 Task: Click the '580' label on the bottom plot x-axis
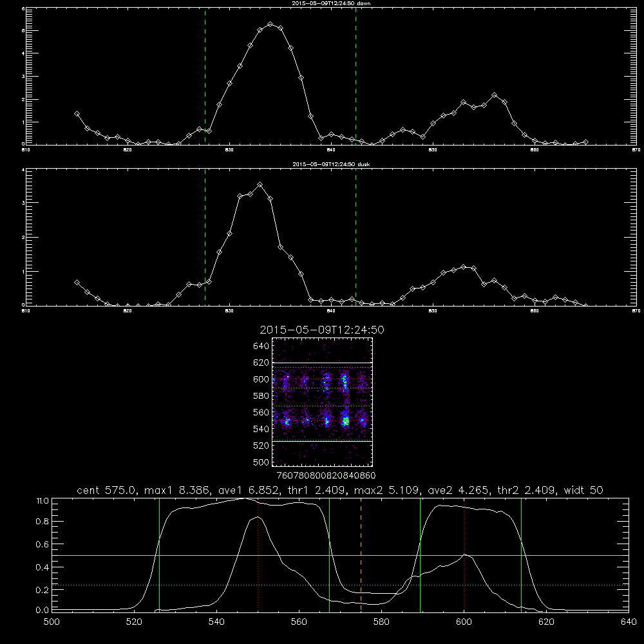tap(381, 622)
